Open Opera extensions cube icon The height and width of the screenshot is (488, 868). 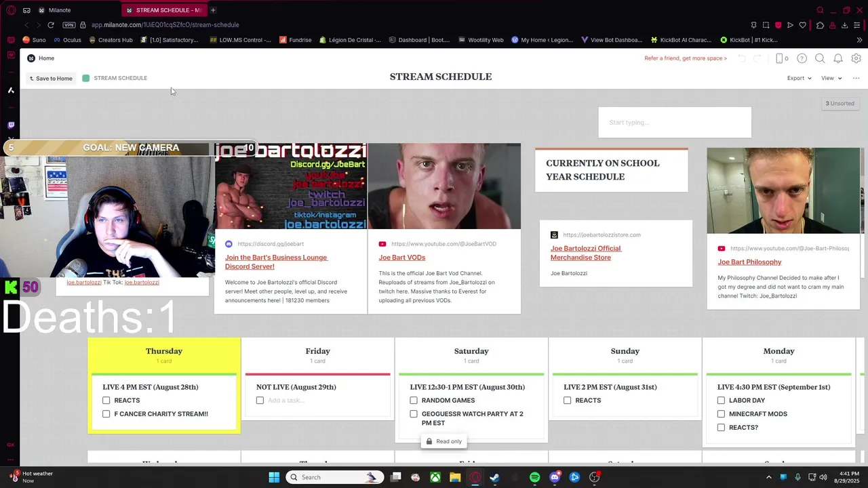[x=820, y=25]
